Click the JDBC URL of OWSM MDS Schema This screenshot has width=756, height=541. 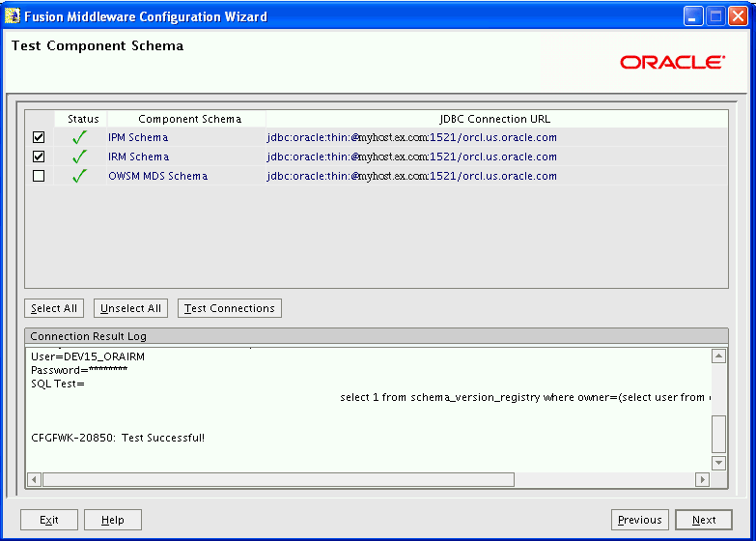click(411, 176)
